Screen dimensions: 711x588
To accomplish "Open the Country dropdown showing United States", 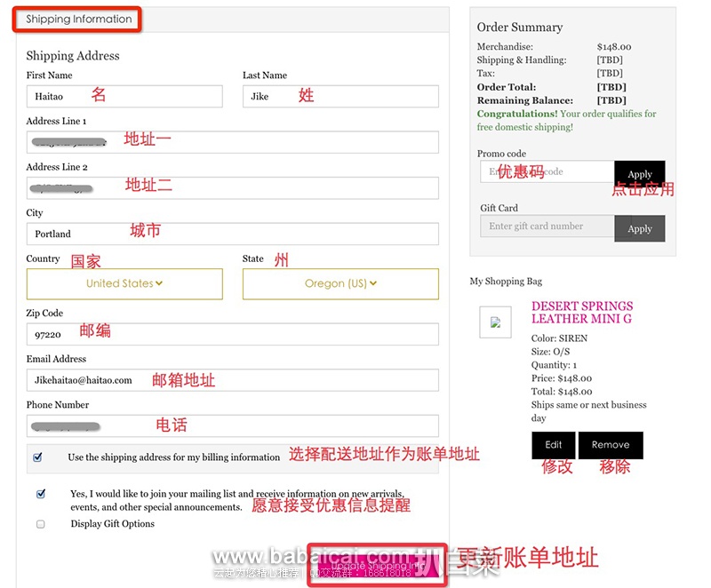I will 124,283.
